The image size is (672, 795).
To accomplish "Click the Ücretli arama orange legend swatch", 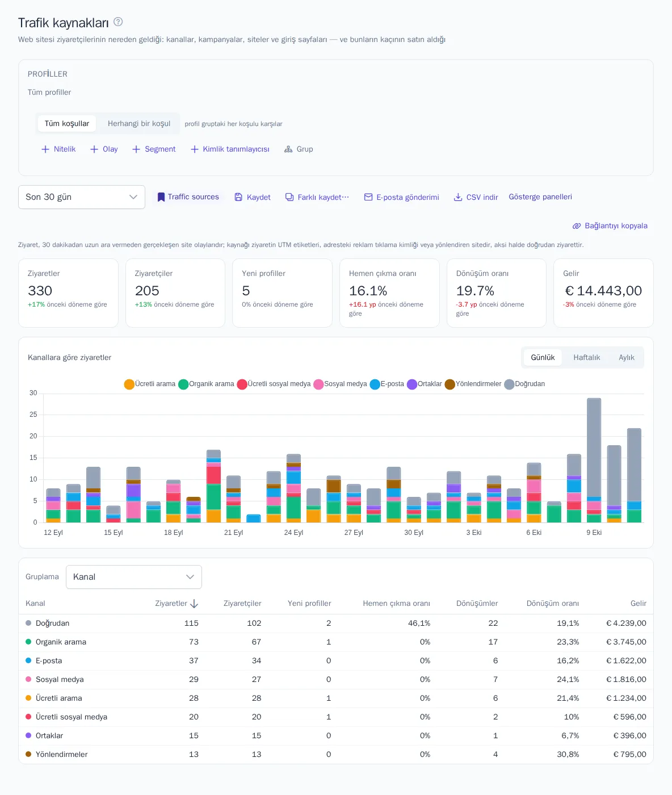I will click(129, 384).
